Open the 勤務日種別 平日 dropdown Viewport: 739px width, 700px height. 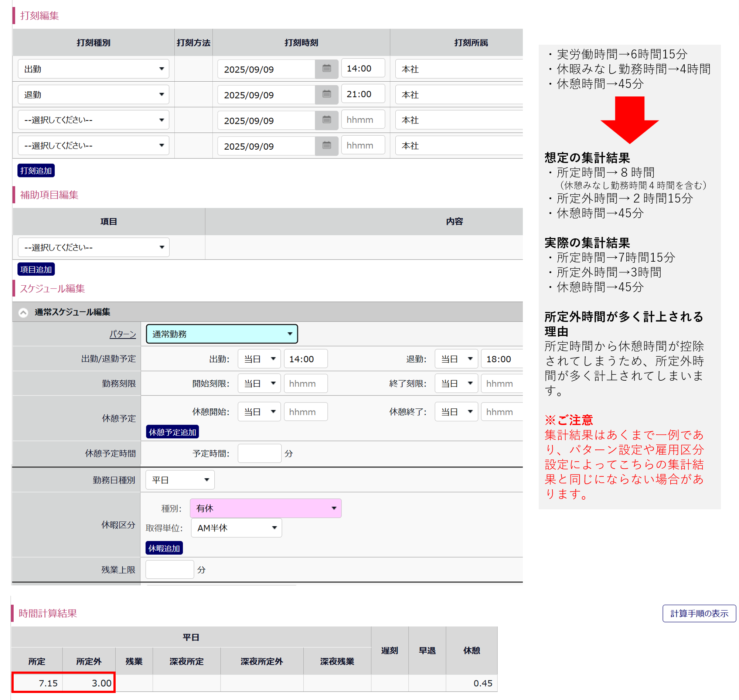[x=180, y=480]
